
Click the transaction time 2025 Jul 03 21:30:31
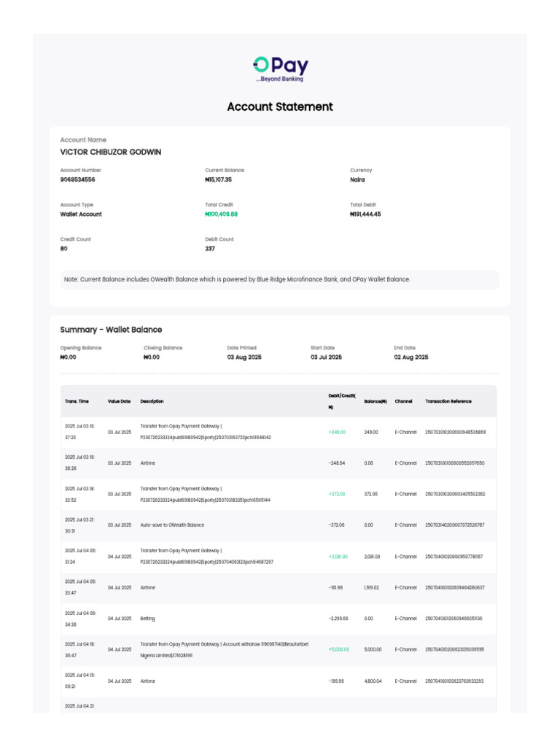click(x=79, y=525)
